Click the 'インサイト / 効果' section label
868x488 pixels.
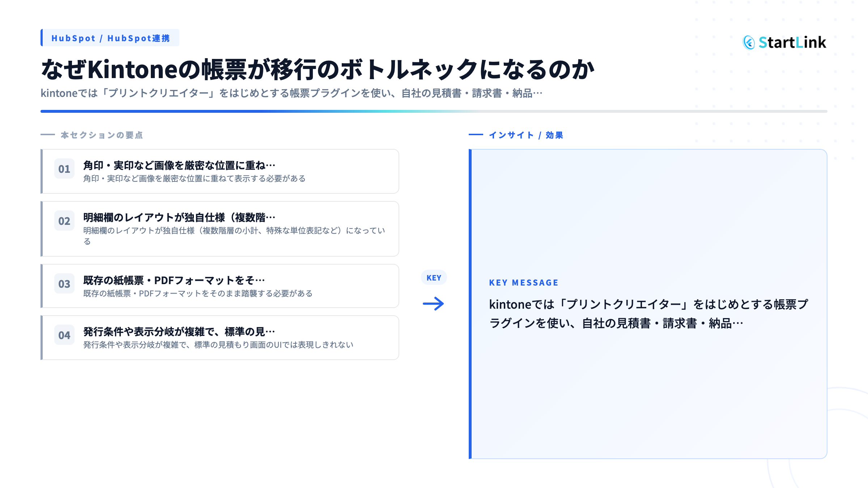click(526, 135)
